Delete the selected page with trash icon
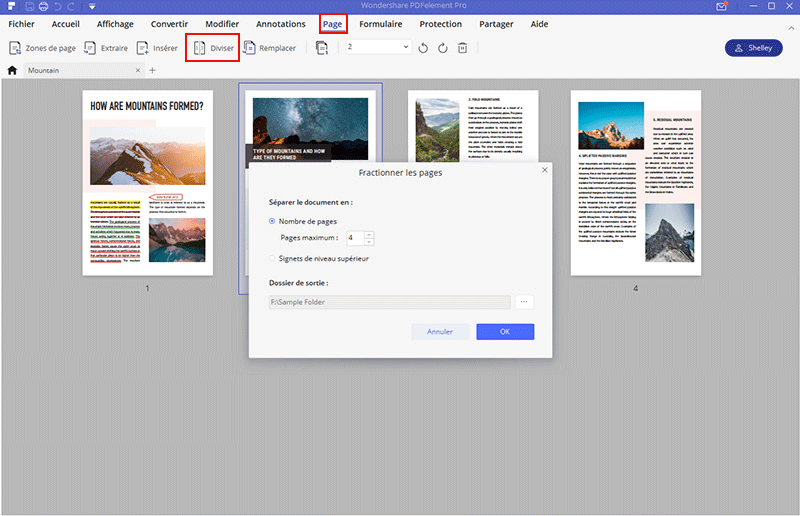 [x=462, y=48]
